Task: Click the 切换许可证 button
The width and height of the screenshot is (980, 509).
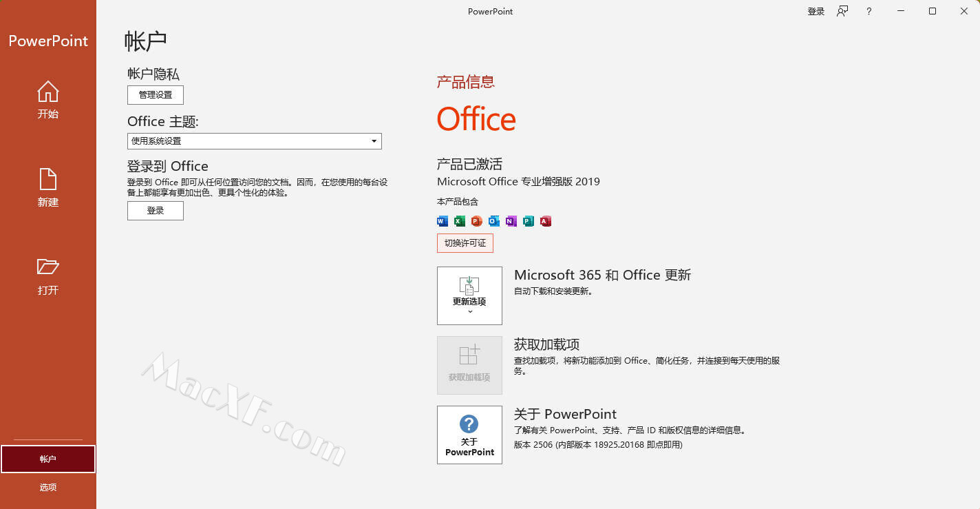Action: 465,243
